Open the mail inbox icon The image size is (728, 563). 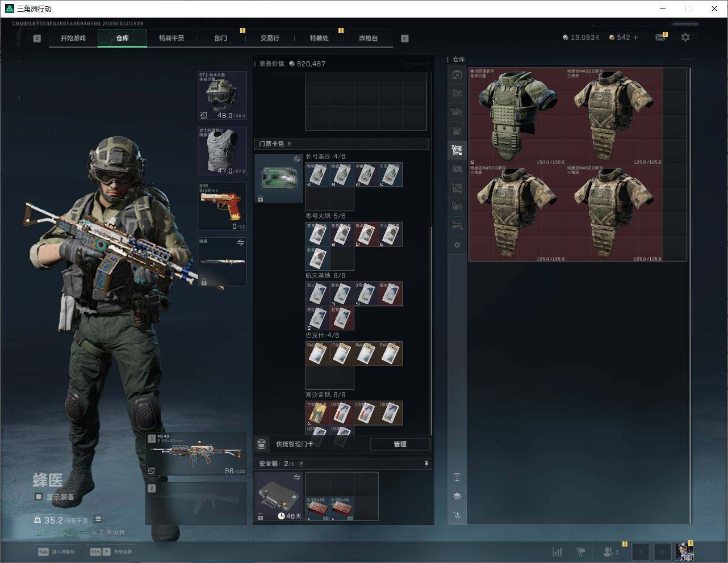[660, 37]
